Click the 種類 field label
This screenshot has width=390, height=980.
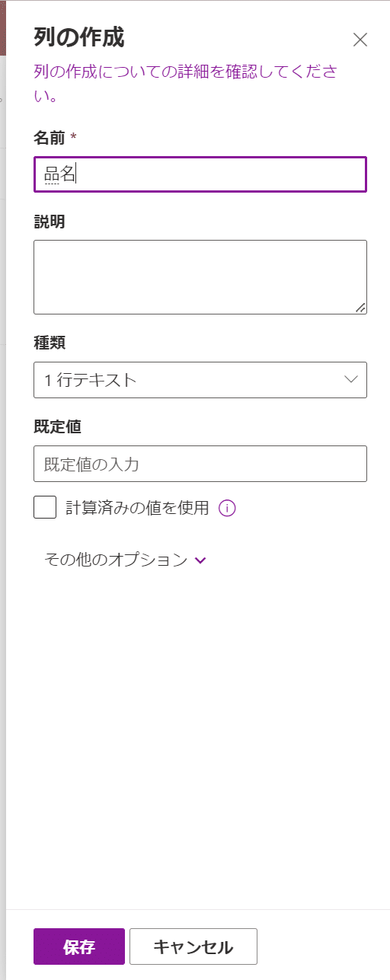click(50, 343)
